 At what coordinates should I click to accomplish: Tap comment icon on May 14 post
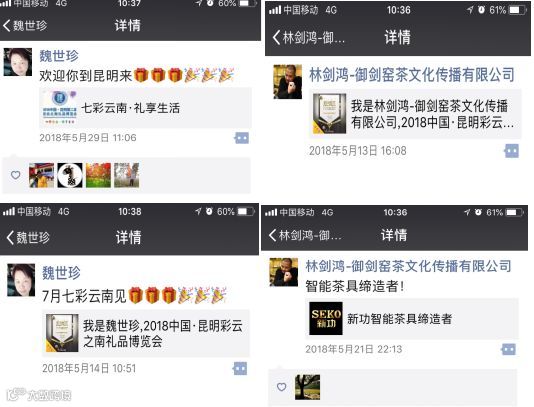pos(240,369)
